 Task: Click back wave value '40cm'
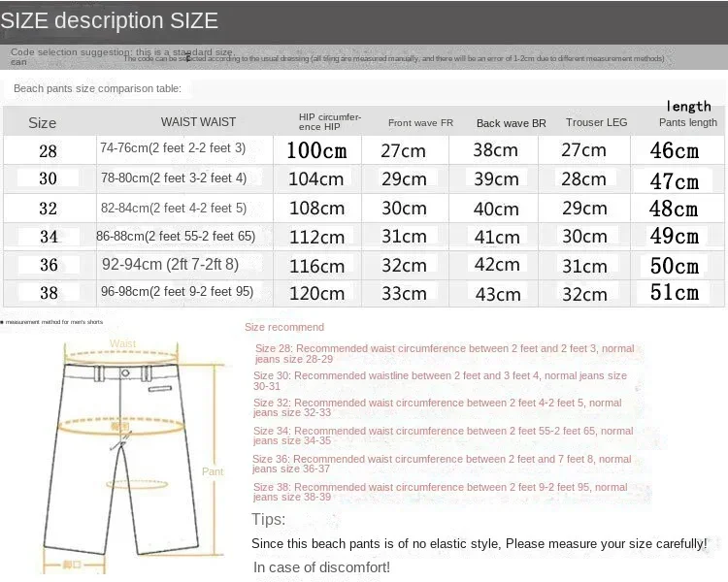click(x=496, y=209)
